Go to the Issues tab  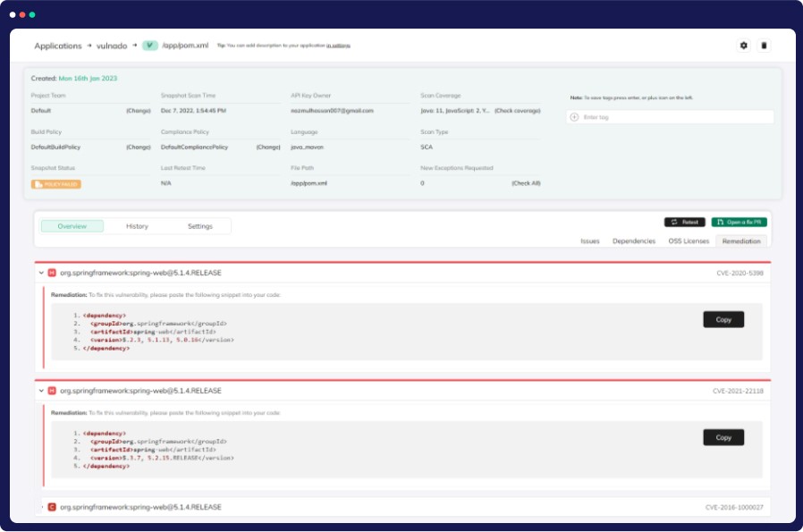(x=589, y=241)
